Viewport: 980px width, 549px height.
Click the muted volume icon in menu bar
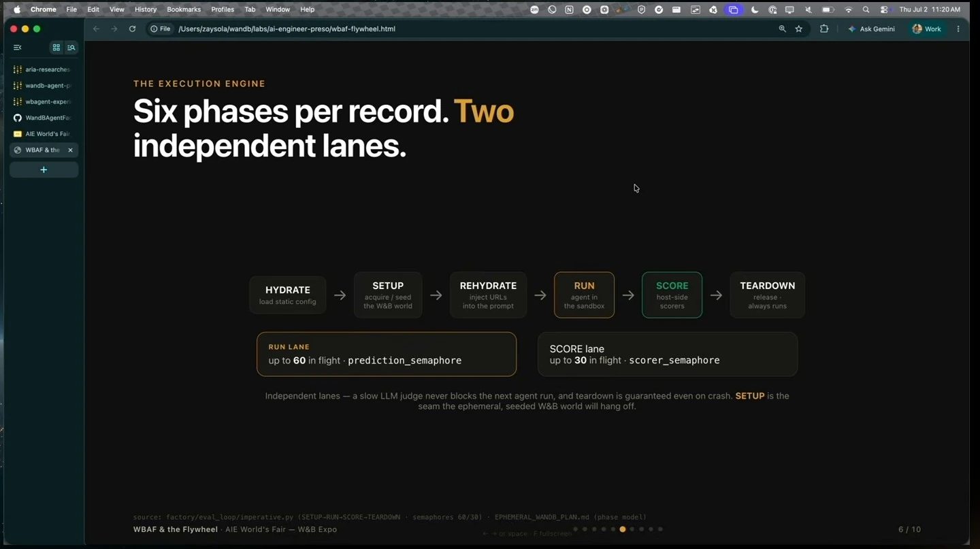pyautogui.click(x=808, y=10)
